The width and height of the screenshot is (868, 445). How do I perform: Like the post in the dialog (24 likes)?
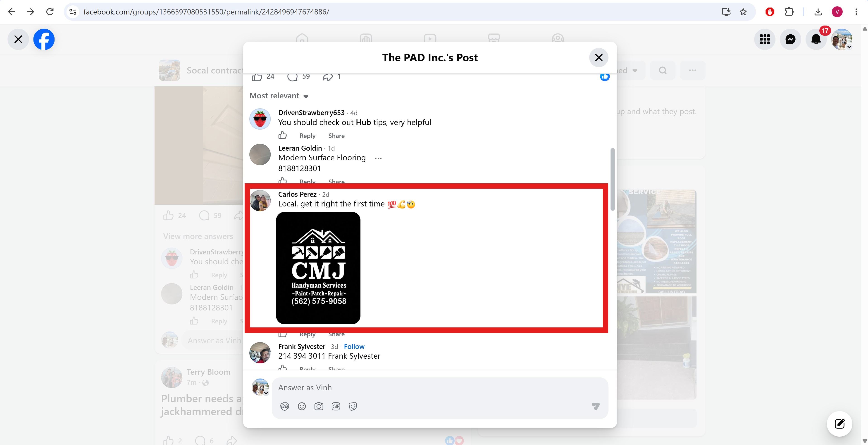(x=257, y=77)
